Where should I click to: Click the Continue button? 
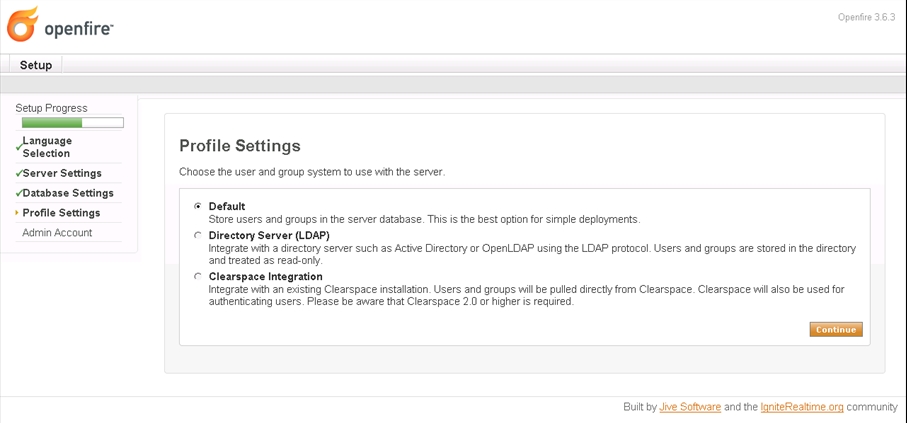coord(836,330)
